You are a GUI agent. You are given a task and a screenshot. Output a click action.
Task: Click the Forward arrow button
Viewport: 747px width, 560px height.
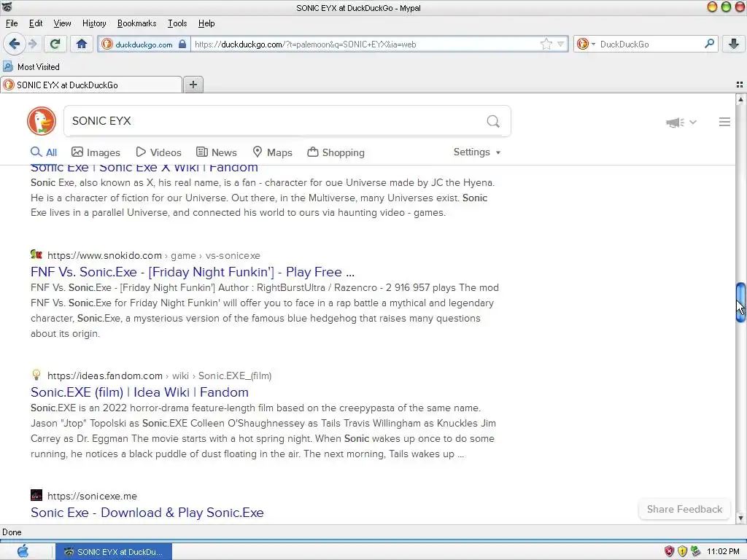33,44
